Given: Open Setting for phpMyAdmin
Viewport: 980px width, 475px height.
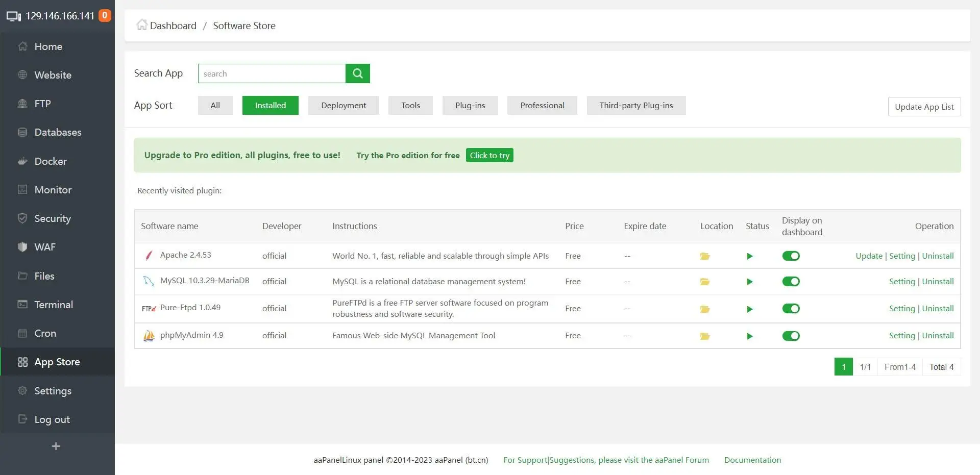Looking at the screenshot, I should coord(902,335).
